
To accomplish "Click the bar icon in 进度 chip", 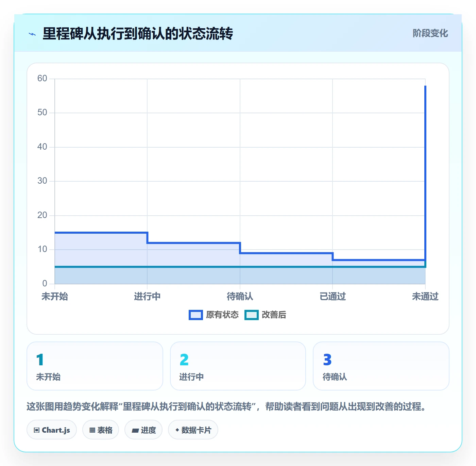I will 135,431.
